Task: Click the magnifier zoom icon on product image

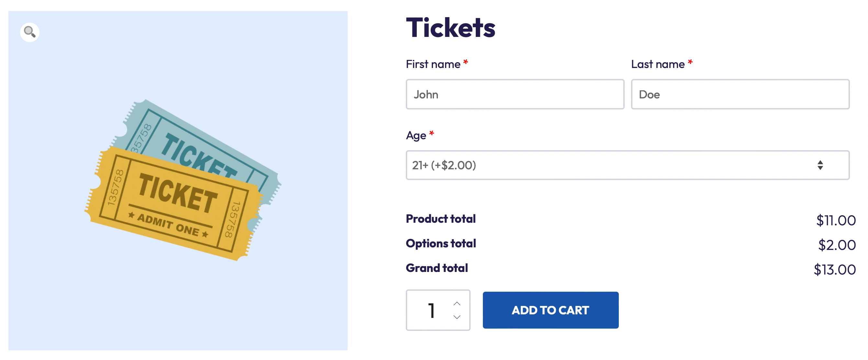Action: pos(30,32)
